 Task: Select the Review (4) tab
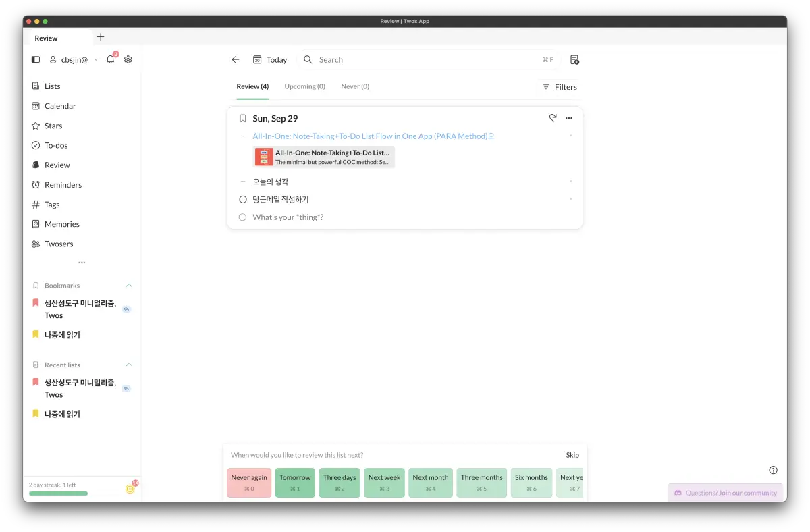(x=252, y=86)
